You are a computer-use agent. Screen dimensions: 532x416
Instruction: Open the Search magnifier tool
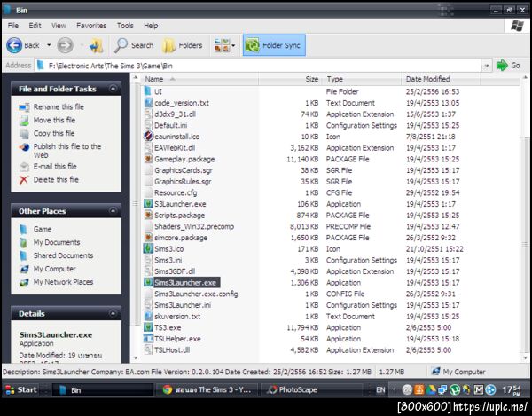(133, 45)
